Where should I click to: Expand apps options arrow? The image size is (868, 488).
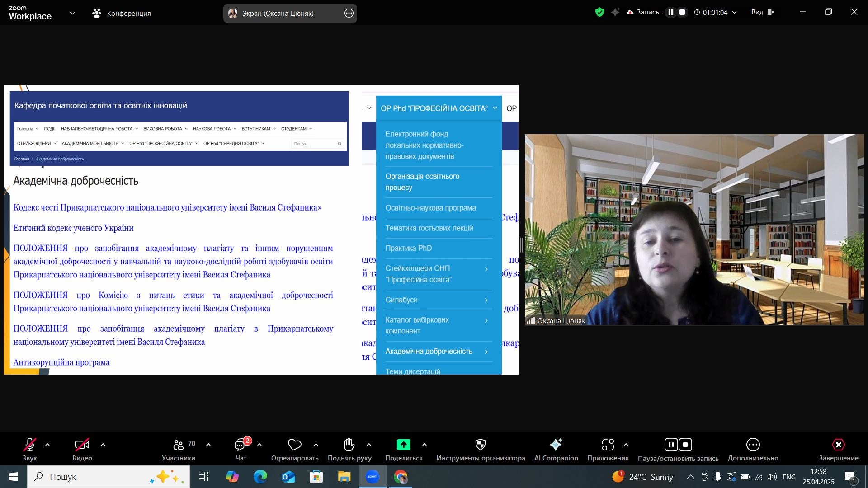(626, 445)
